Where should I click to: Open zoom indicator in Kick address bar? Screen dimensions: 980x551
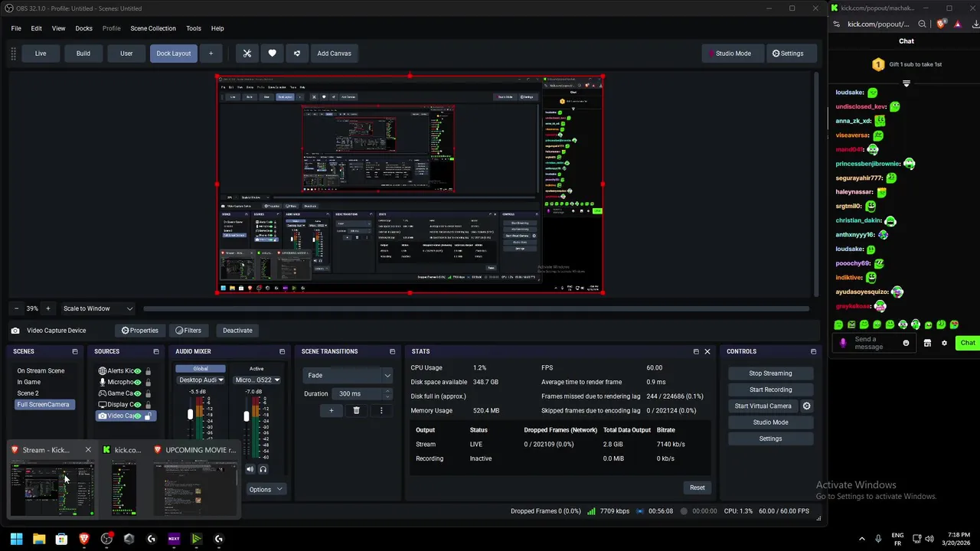923,24
